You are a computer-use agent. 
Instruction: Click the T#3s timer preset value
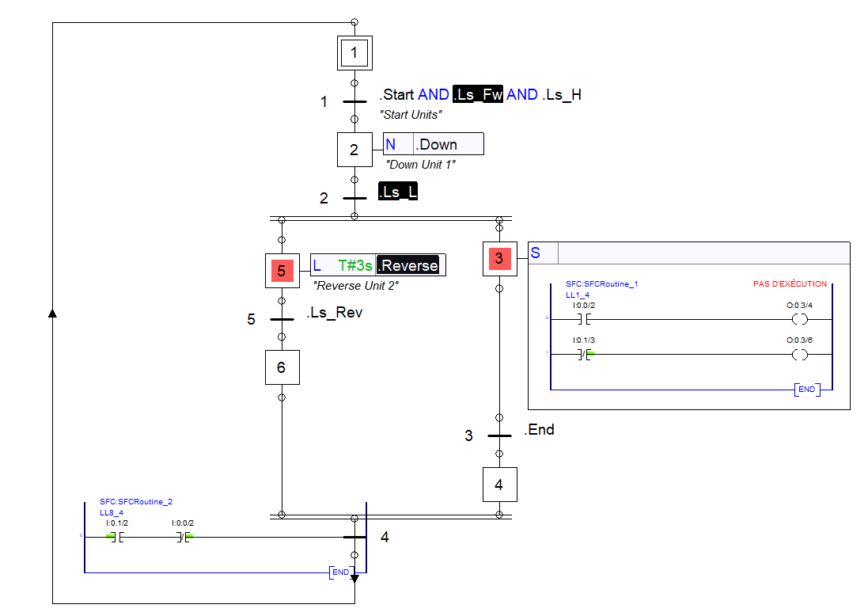click(354, 264)
